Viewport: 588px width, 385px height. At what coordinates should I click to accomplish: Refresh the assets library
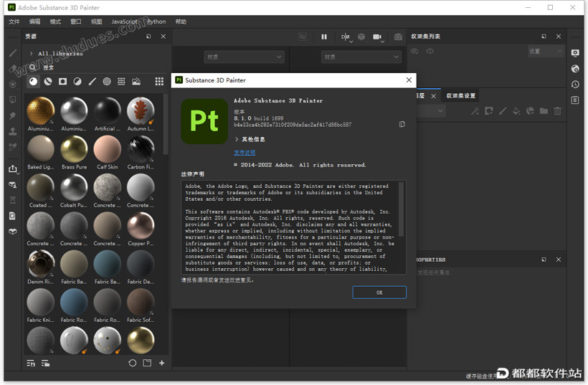[133, 363]
